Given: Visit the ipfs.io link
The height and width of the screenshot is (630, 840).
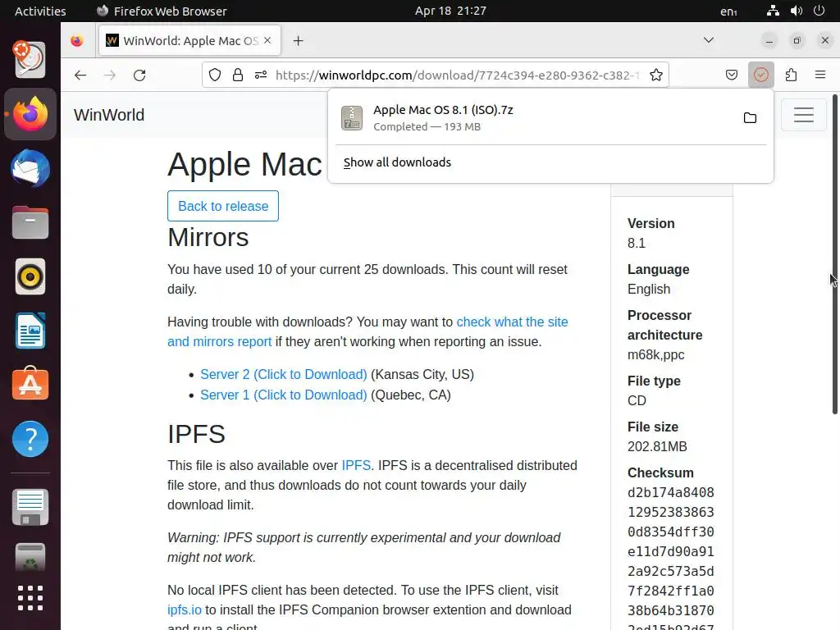Looking at the screenshot, I should point(185,610).
